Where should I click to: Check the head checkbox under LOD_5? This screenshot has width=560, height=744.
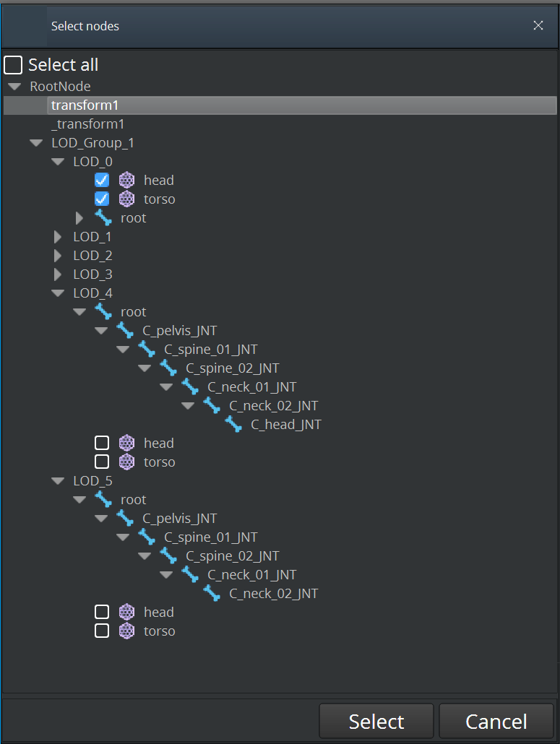pos(102,612)
